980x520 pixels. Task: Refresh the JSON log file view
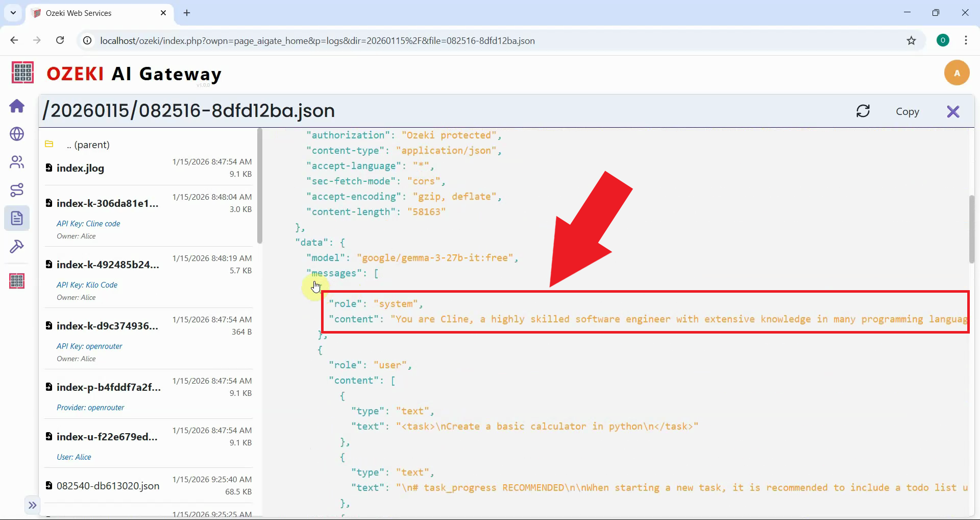[863, 111]
